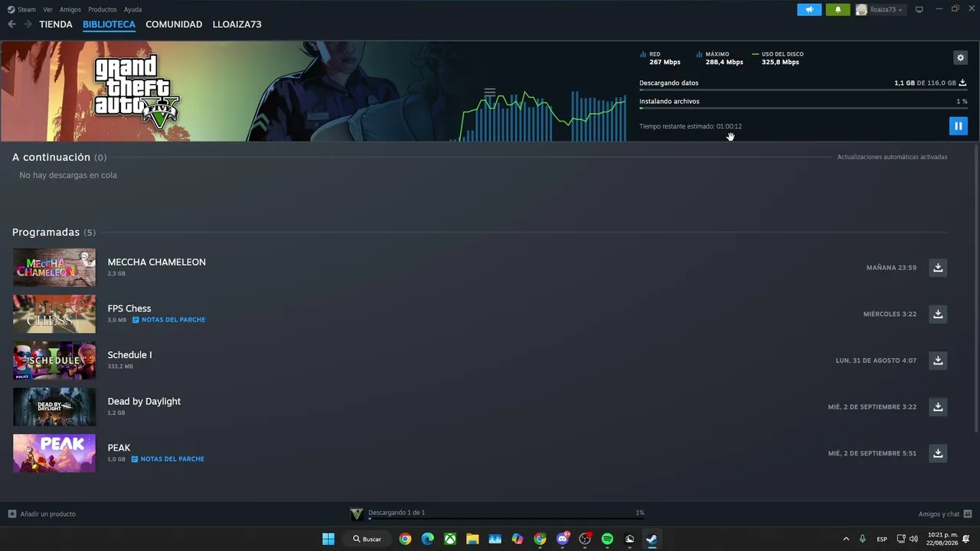The image size is (980, 551).
Task: Go back with the left arrow
Action: tap(11, 24)
